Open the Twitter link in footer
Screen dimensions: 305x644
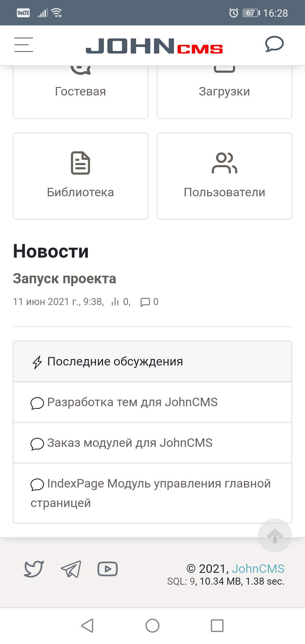[x=34, y=568]
